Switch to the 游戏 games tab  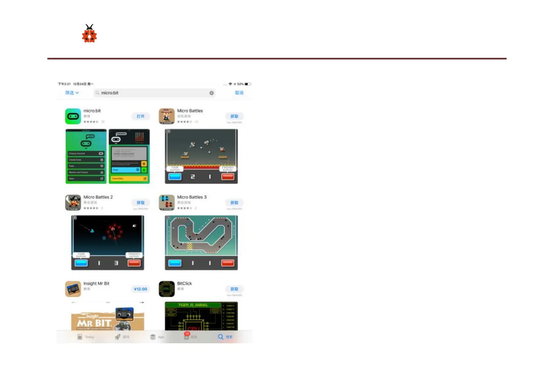(x=122, y=337)
